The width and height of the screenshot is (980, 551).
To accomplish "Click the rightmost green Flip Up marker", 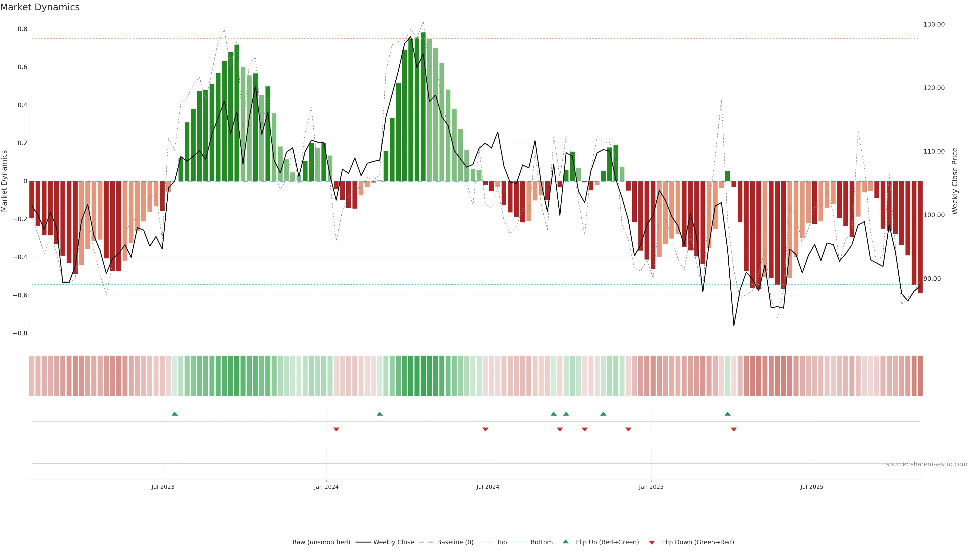I will (x=727, y=414).
